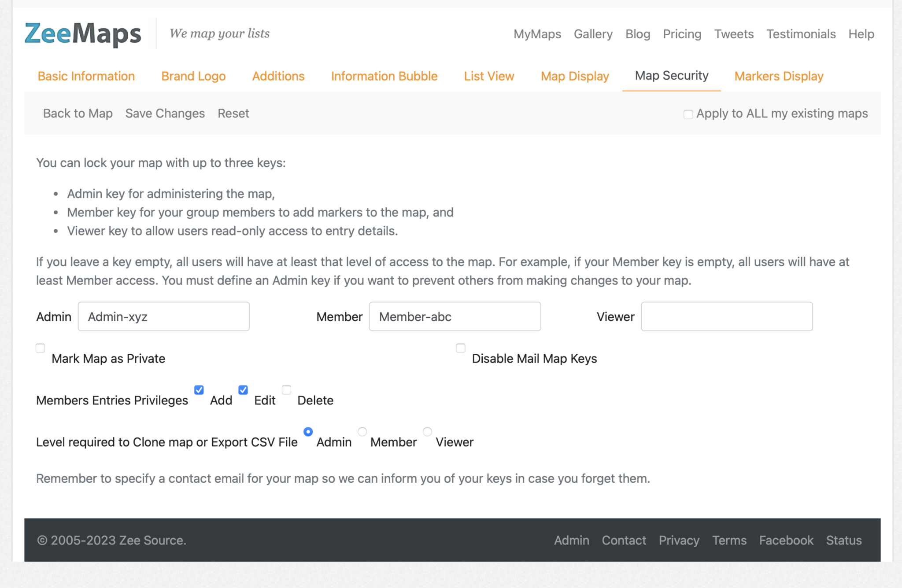Uncheck the Add members privilege

(x=199, y=390)
